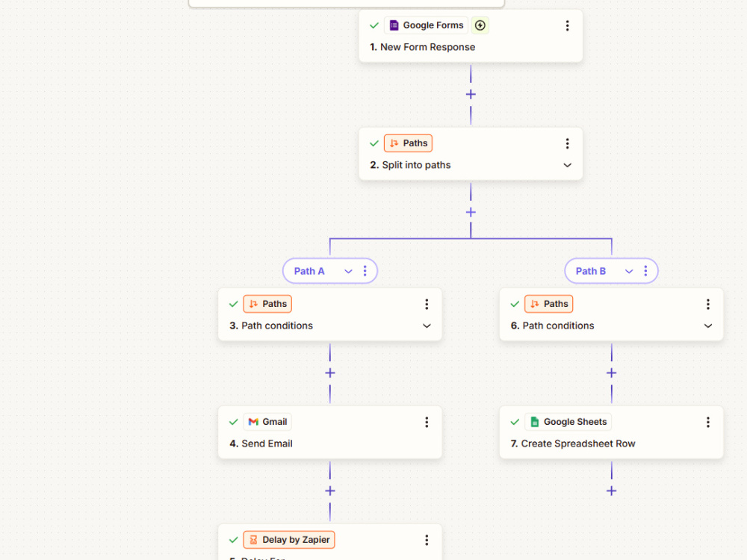Open the Delay by Zapier three-dot menu
Image resolution: width=747 pixels, height=560 pixels.
[427, 540]
